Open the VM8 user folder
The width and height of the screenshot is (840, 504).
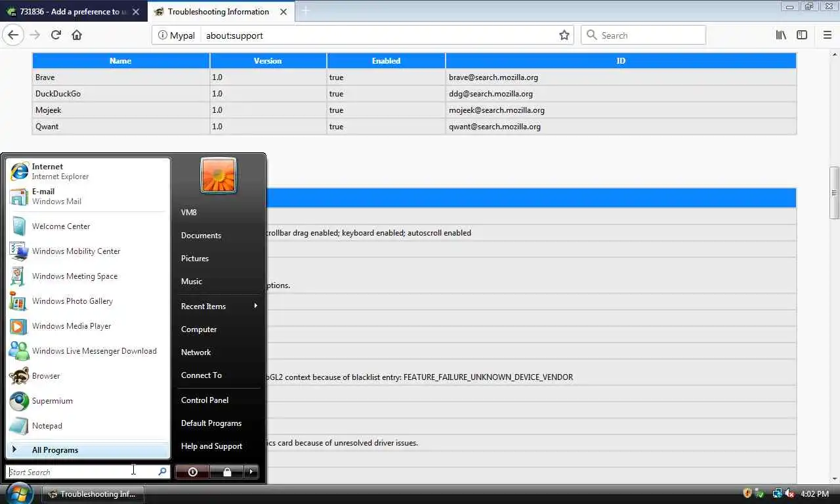pyautogui.click(x=219, y=213)
